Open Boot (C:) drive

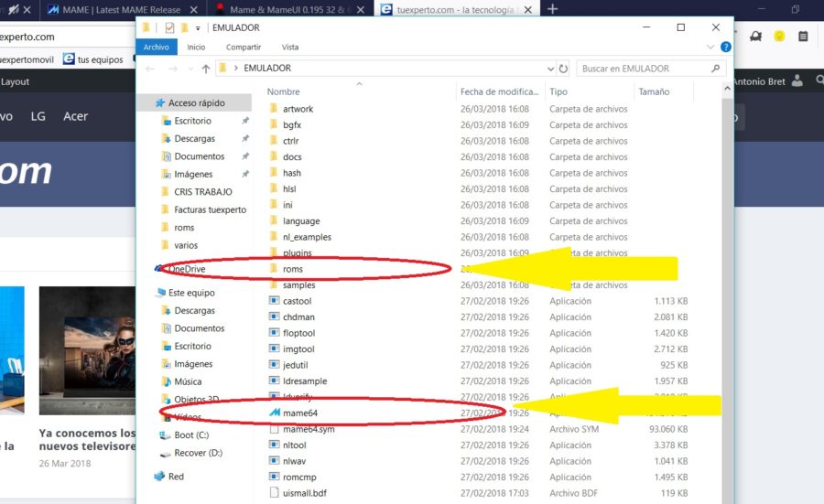pos(191,435)
